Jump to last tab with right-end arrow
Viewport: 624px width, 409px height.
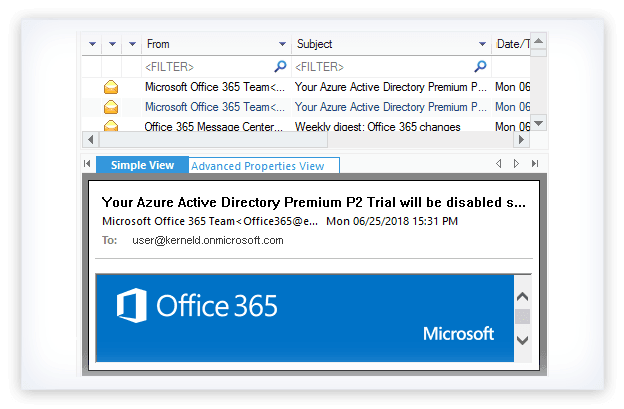click(535, 163)
